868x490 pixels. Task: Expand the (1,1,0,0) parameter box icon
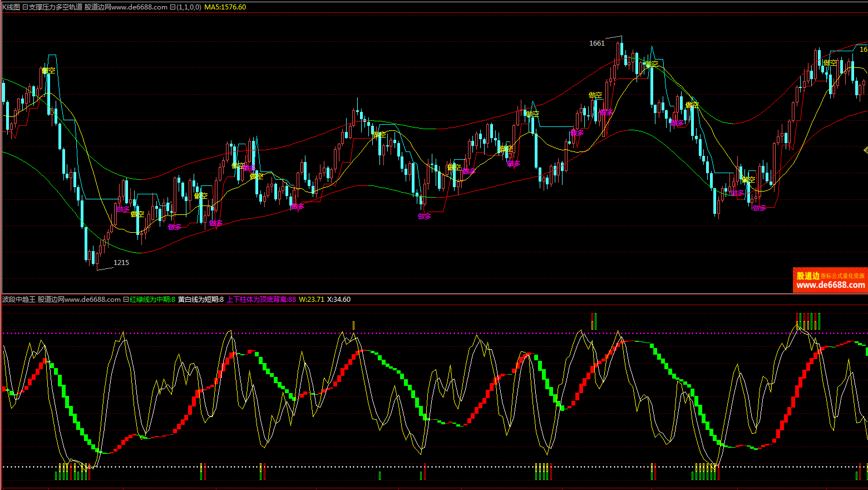coord(172,7)
